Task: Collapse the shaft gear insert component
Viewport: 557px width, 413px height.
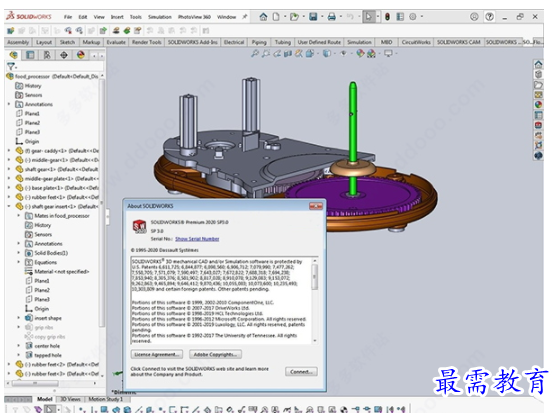Action: [9, 206]
